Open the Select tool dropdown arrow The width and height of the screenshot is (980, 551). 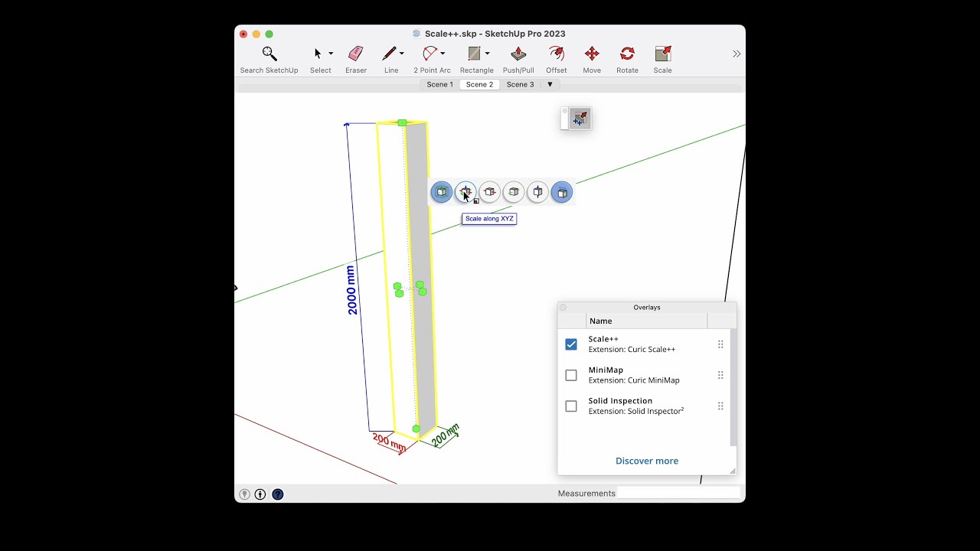point(331,54)
